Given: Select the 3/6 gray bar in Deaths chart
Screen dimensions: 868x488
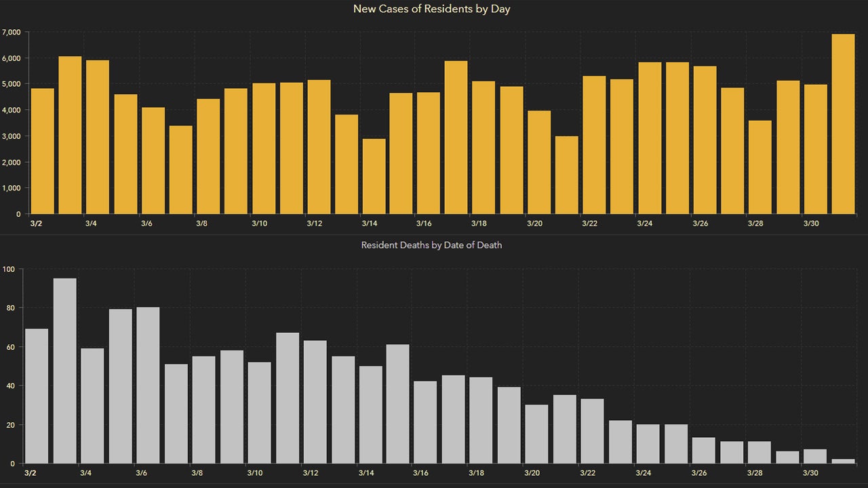Looking at the screenshot, I should pyautogui.click(x=148, y=385).
